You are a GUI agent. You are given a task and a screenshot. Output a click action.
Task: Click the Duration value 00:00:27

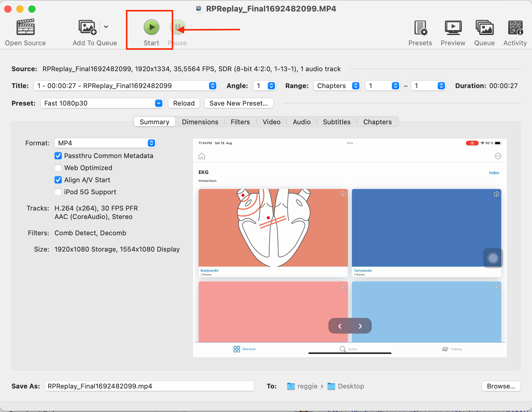pyautogui.click(x=503, y=86)
